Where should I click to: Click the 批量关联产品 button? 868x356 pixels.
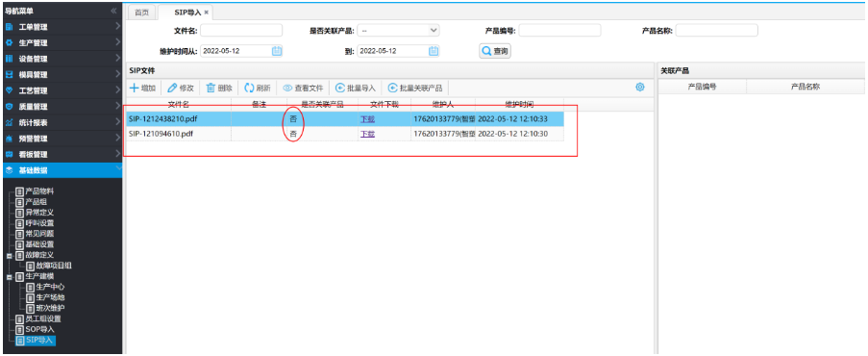414,88
